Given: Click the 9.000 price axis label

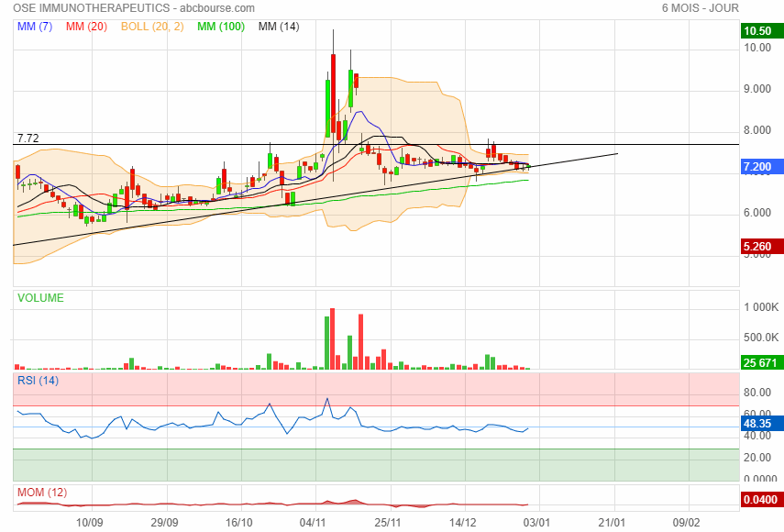Looking at the screenshot, I should coord(757,89).
